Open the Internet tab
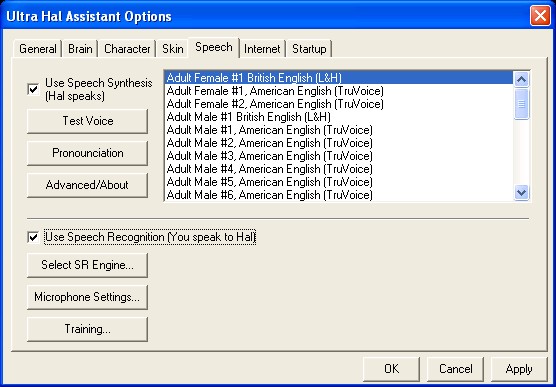The image size is (556, 387). (x=262, y=49)
